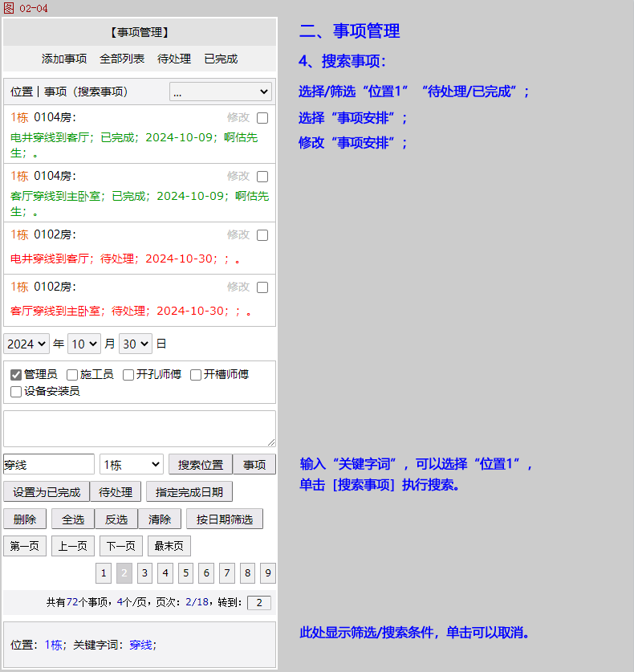This screenshot has width=634, height=672.
Task: Check the box for 电井穿线到客厅 已完成 item
Action: 262,118
